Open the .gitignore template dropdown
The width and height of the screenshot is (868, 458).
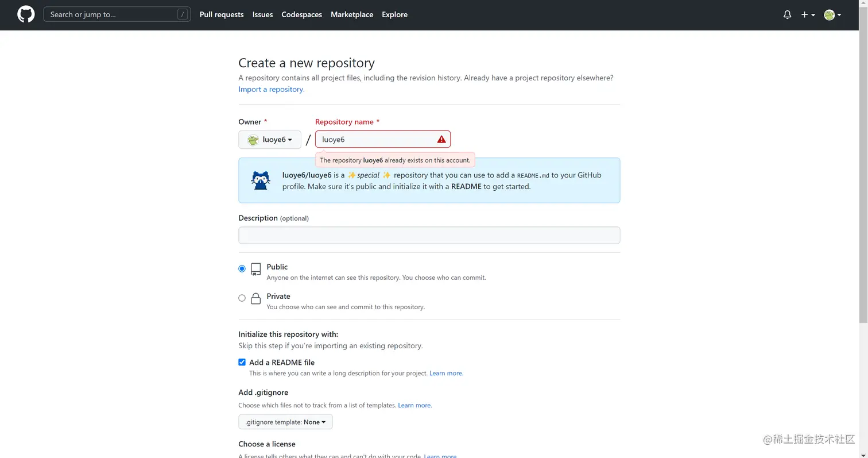click(285, 422)
